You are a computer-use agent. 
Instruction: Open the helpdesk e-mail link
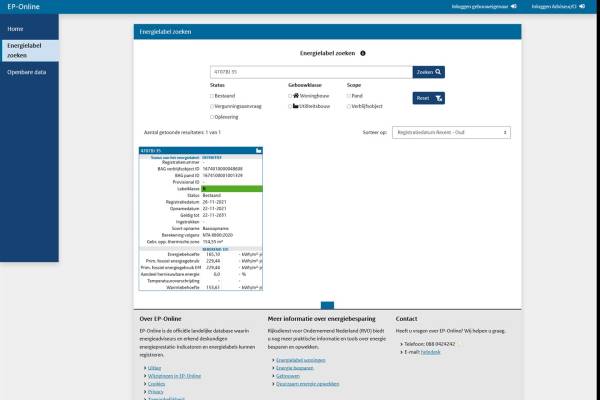click(430, 352)
